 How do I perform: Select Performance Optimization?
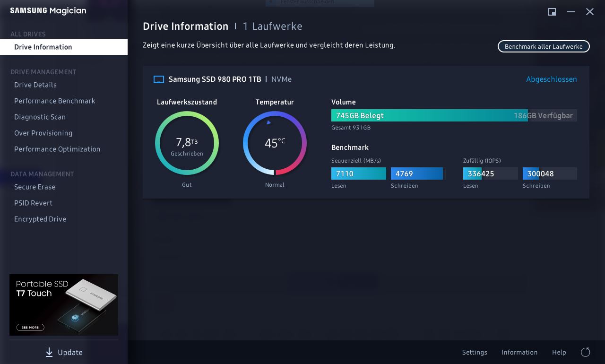pyautogui.click(x=57, y=149)
